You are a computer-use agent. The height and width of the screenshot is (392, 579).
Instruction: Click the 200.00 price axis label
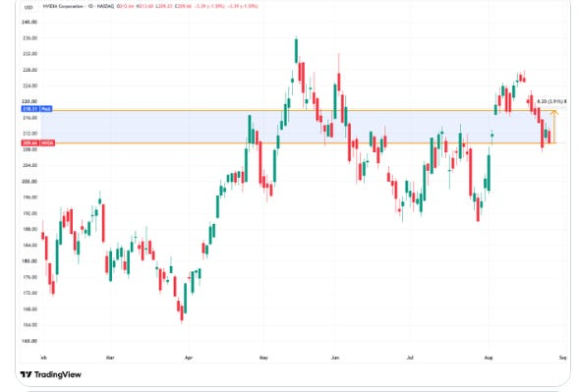coord(29,181)
